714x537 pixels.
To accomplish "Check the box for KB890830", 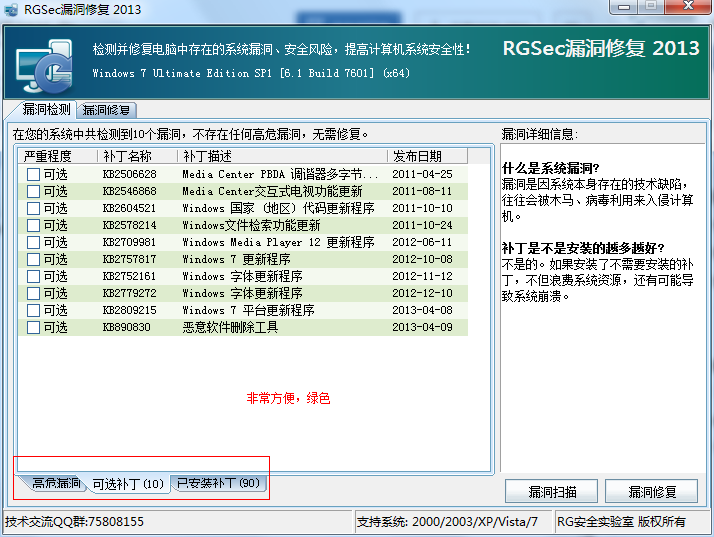I will pyautogui.click(x=33, y=327).
